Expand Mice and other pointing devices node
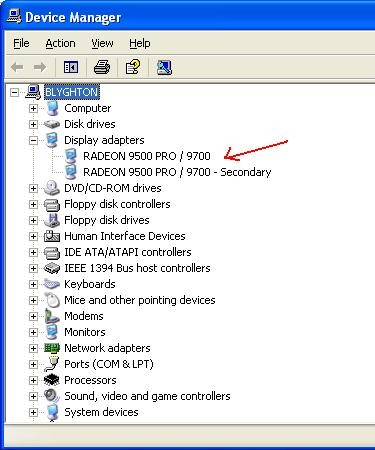The image size is (375, 450). pos(33,300)
